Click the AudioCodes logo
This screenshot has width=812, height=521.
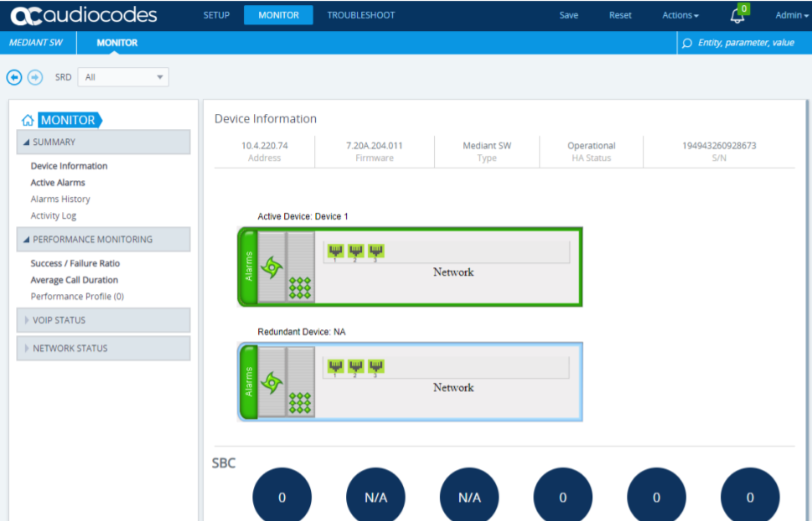click(x=83, y=16)
